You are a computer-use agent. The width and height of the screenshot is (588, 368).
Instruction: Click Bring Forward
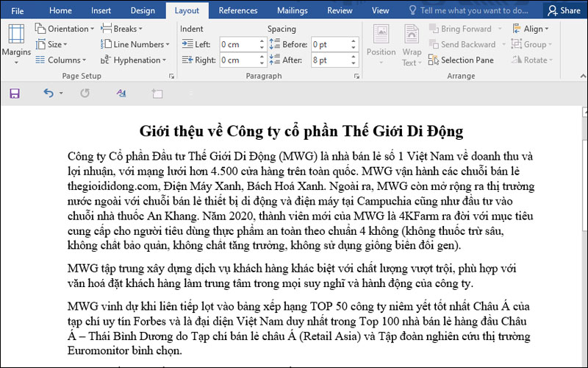tap(461, 29)
